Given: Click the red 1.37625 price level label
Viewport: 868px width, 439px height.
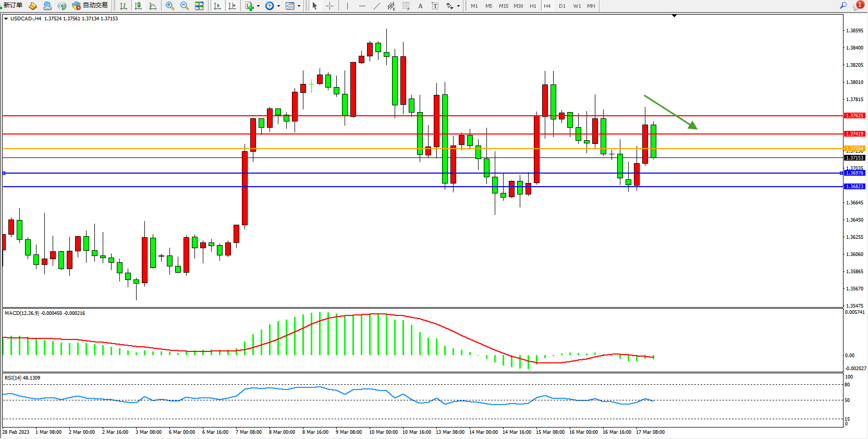Looking at the screenshot, I should click(x=854, y=116).
